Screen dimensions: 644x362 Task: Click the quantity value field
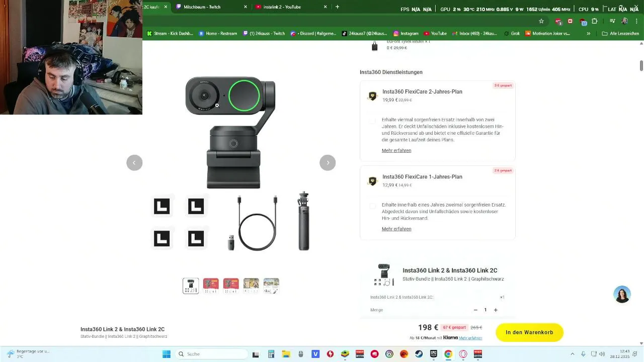[486, 310]
